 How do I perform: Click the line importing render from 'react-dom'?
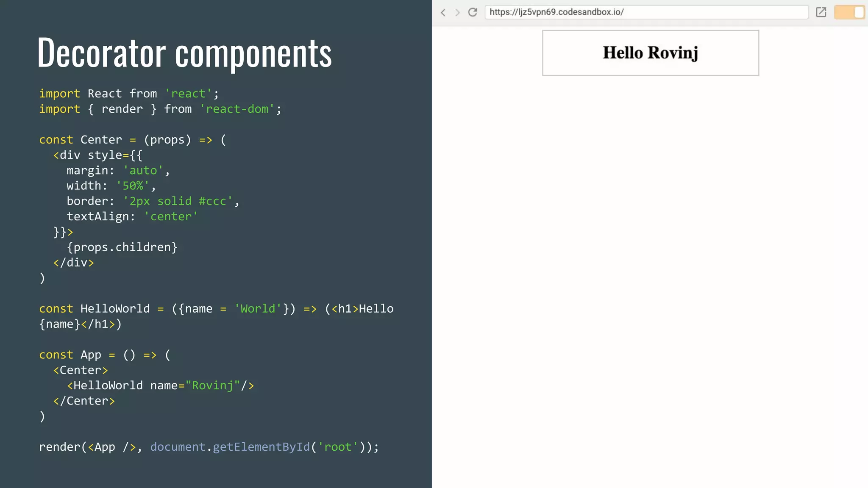(x=160, y=109)
